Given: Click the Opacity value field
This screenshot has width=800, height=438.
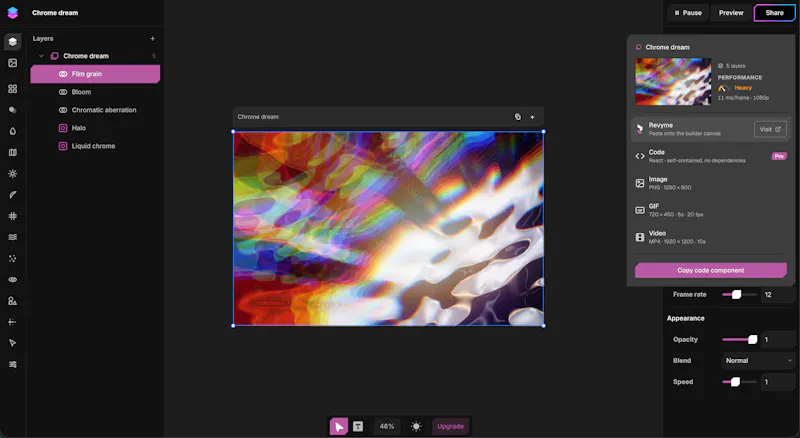Looking at the screenshot, I should pyautogui.click(x=778, y=339).
